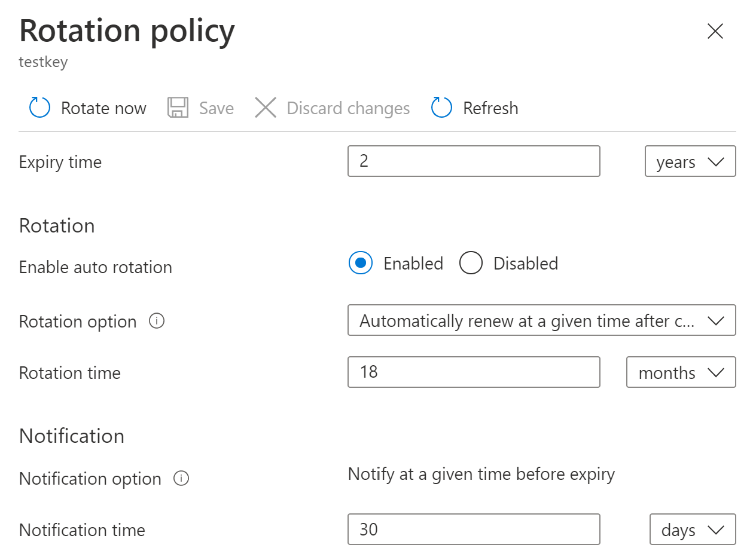This screenshot has width=756, height=554.
Task: Click the Save floppy disk icon
Action: [x=178, y=108]
